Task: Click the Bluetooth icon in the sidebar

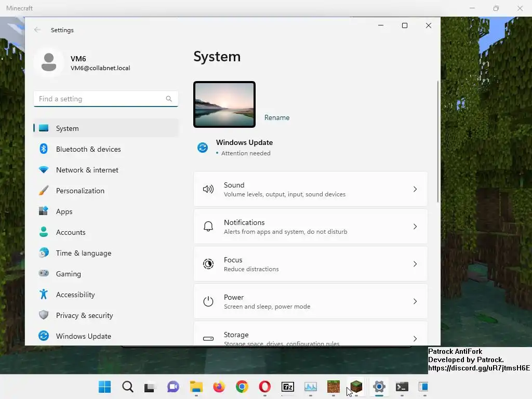Action: (44, 149)
